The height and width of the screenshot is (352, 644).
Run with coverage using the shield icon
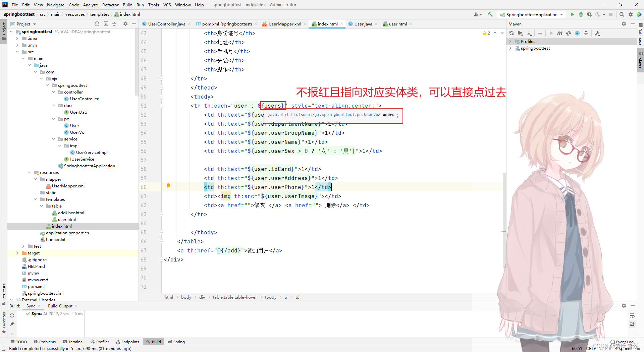[x=589, y=14]
